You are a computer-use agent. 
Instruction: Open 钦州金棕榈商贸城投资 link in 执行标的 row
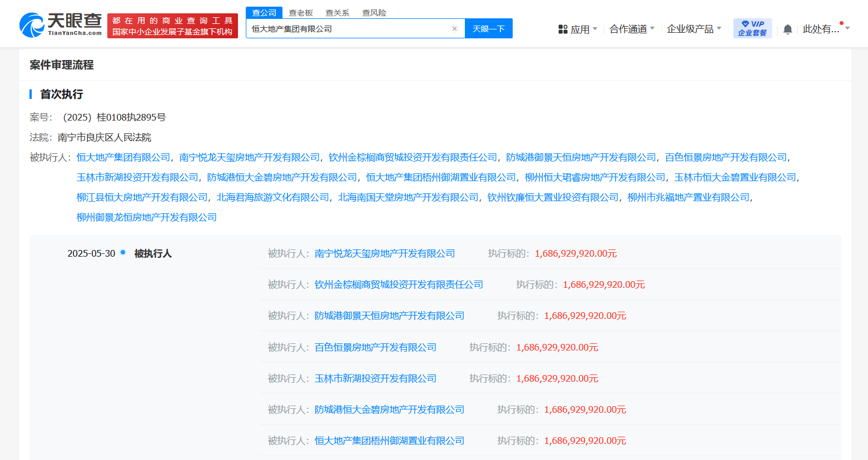coord(399,284)
